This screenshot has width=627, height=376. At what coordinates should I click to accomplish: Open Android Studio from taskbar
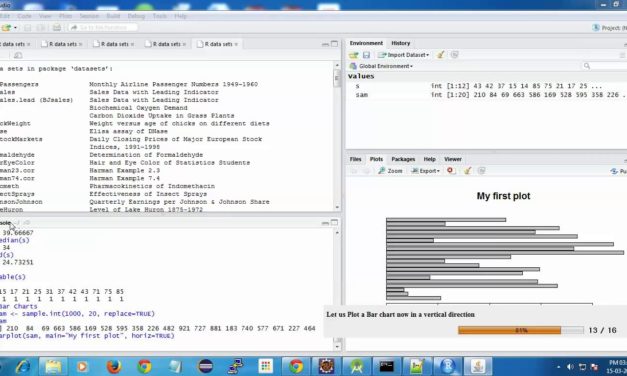click(356, 366)
